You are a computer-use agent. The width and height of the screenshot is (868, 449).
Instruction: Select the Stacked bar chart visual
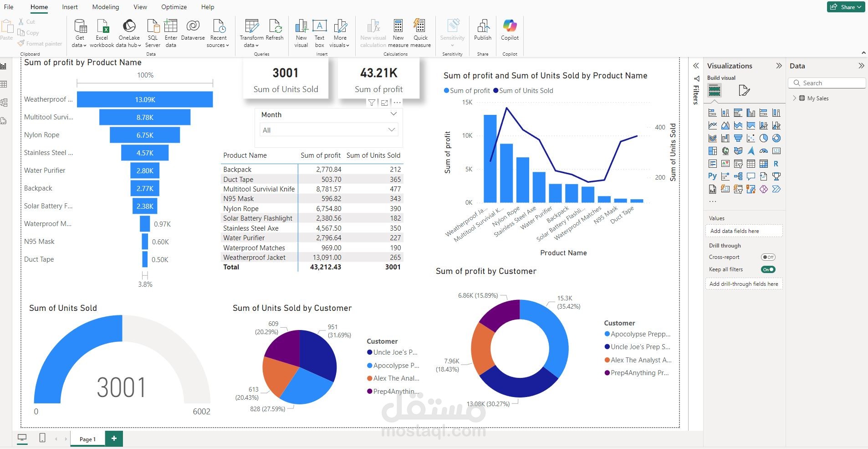coord(713,113)
